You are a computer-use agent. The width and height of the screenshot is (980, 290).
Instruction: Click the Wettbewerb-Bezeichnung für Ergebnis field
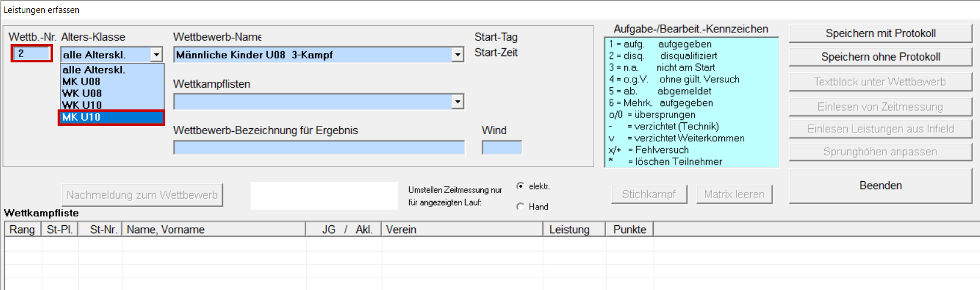coord(319,148)
